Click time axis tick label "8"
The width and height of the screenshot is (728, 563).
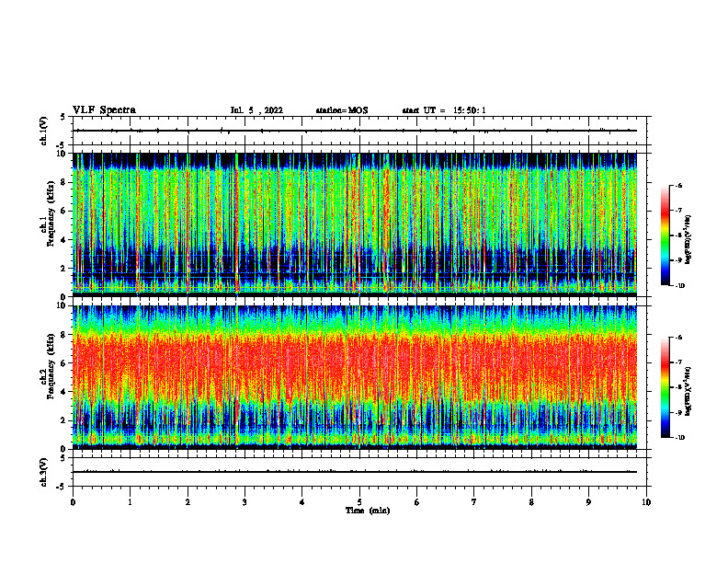click(531, 502)
